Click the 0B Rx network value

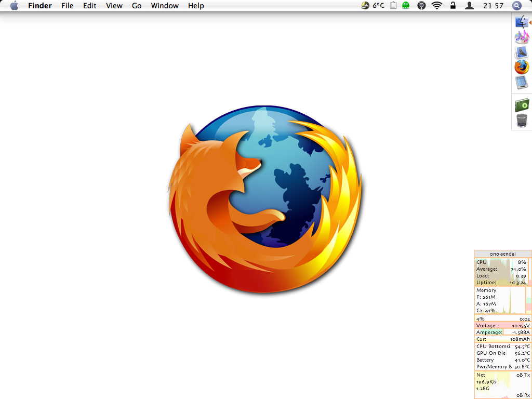(x=523, y=395)
